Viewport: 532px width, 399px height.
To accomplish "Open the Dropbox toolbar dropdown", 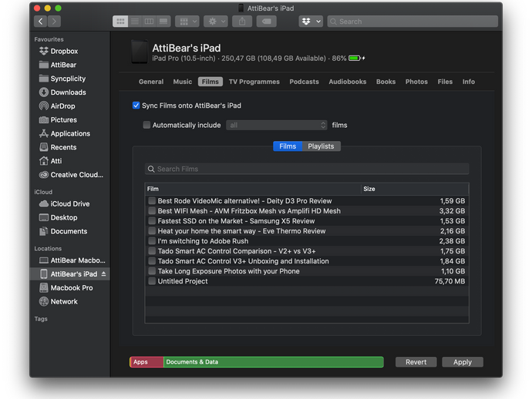I will pyautogui.click(x=311, y=22).
